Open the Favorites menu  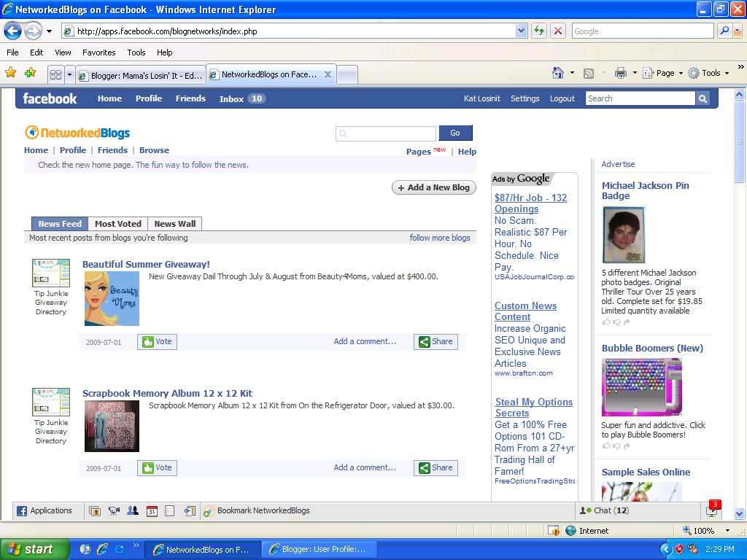coord(98,52)
